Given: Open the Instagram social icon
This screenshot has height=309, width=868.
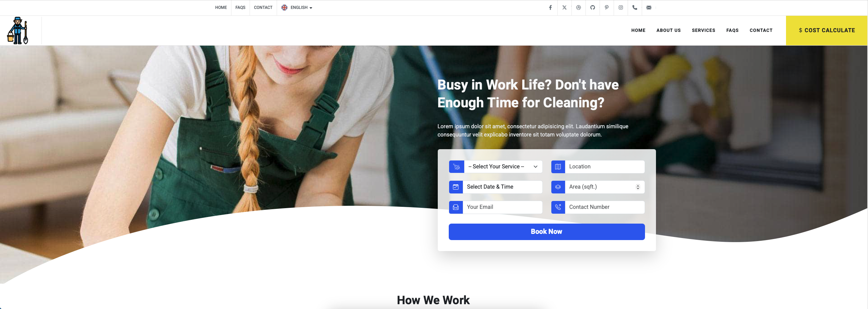Looking at the screenshot, I should coord(621,8).
